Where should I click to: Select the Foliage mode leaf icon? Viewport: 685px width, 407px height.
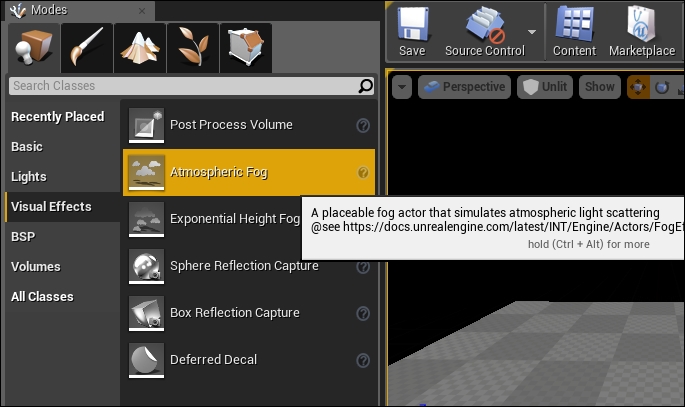point(192,47)
